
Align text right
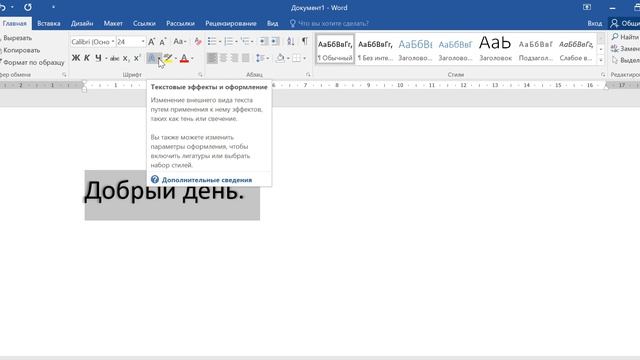(x=234, y=58)
